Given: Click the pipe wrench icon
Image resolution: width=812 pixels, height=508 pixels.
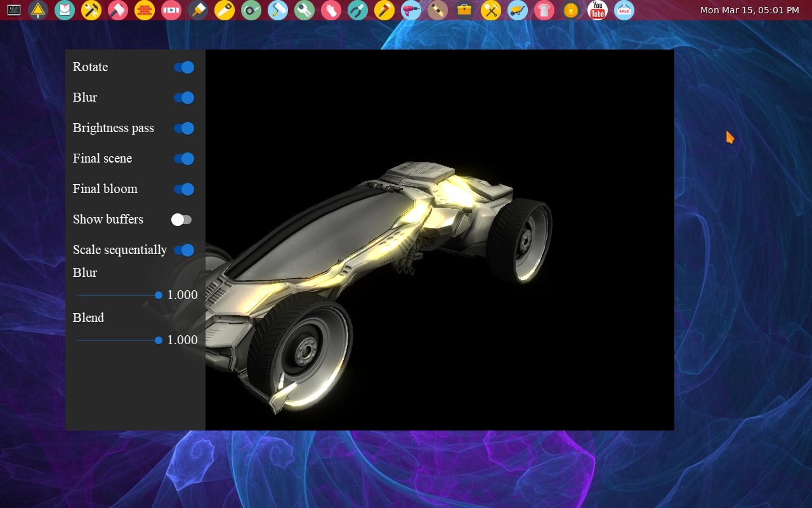Looking at the screenshot, I should point(384,10).
